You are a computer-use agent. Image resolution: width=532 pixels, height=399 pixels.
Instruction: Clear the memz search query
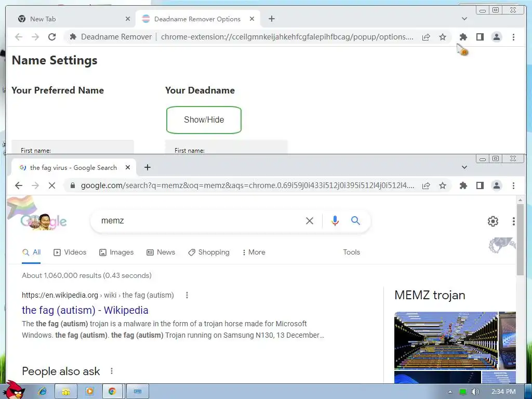pos(310,221)
